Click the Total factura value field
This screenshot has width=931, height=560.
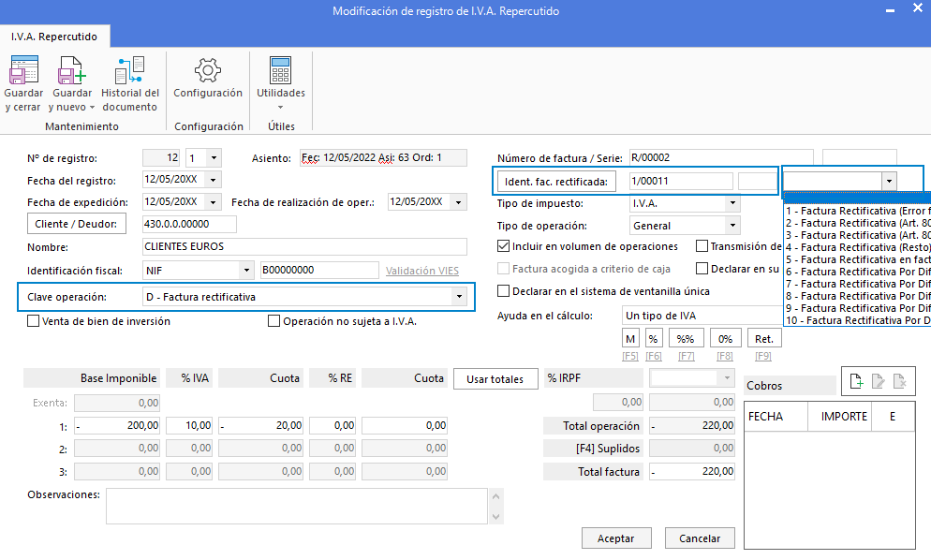click(692, 472)
